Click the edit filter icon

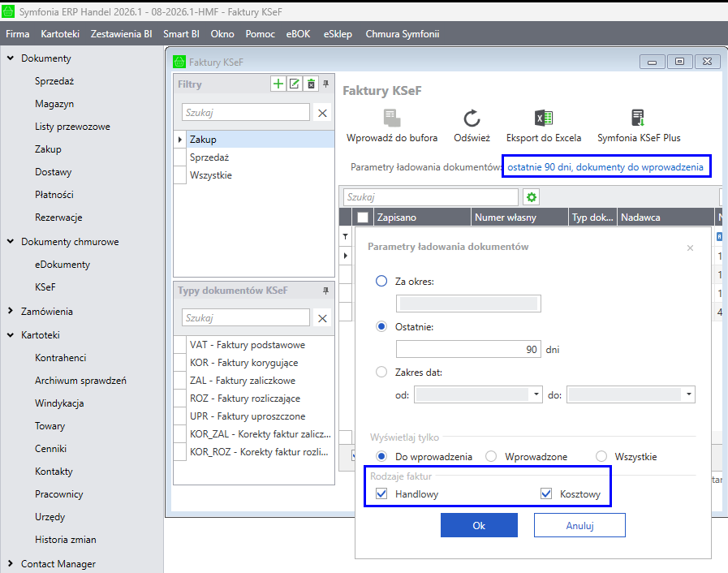[x=295, y=84]
